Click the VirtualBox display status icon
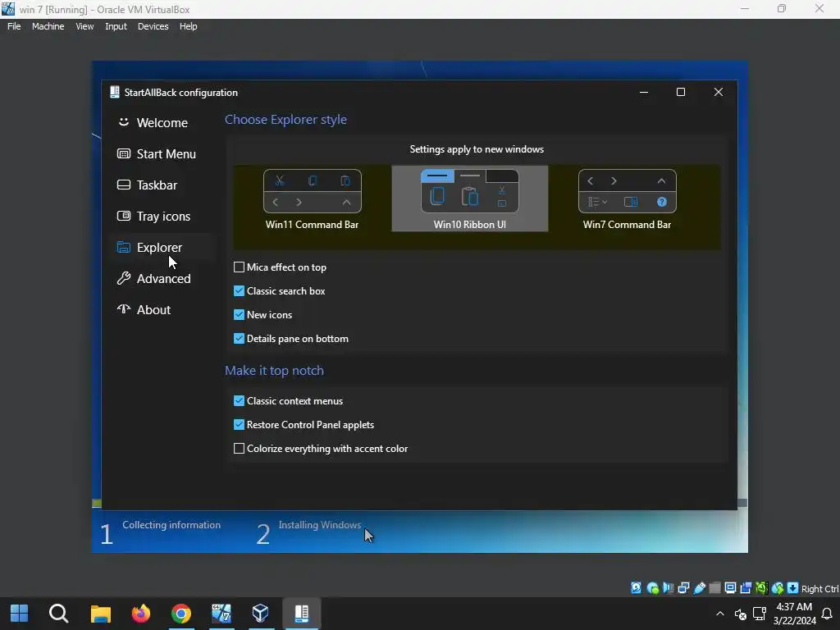The height and width of the screenshot is (630, 840). (x=730, y=588)
